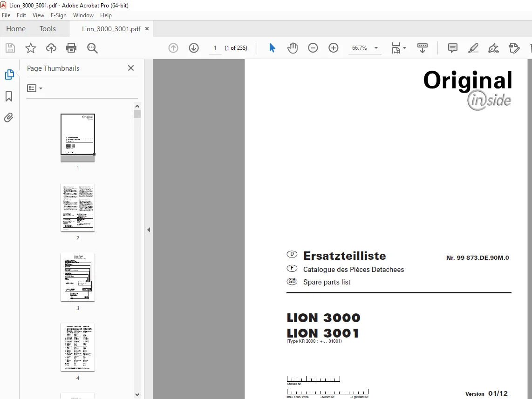Click the 66.7% zoom value field
This screenshot has height=399, width=532.
360,48
